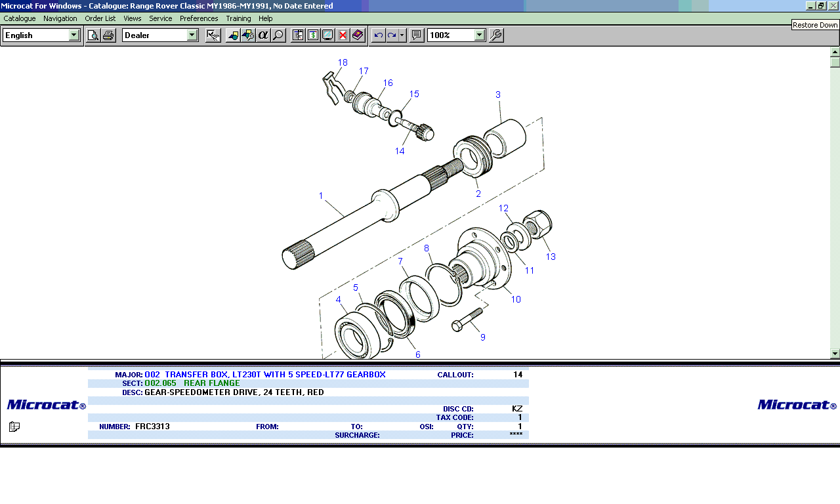This screenshot has height=504, width=840.
Task: Click the notes speech bubble icon
Action: 416,35
